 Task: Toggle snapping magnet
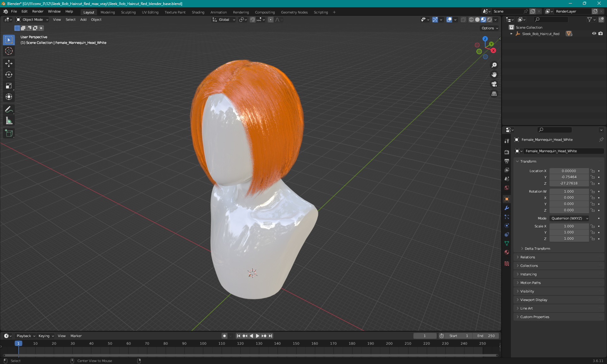(252, 20)
